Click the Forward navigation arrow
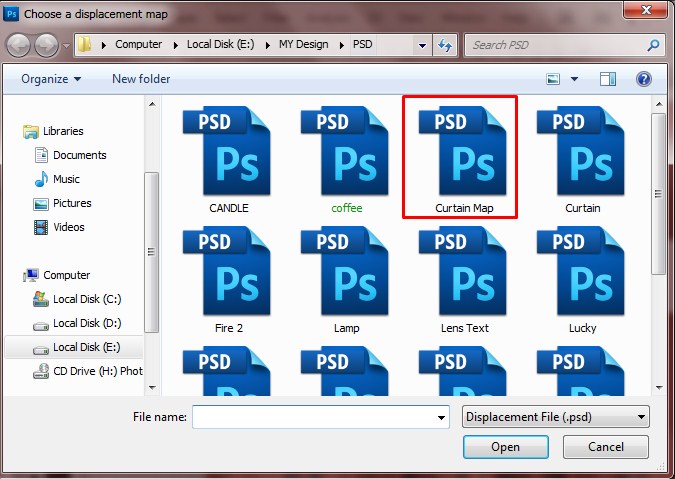 (x=46, y=45)
